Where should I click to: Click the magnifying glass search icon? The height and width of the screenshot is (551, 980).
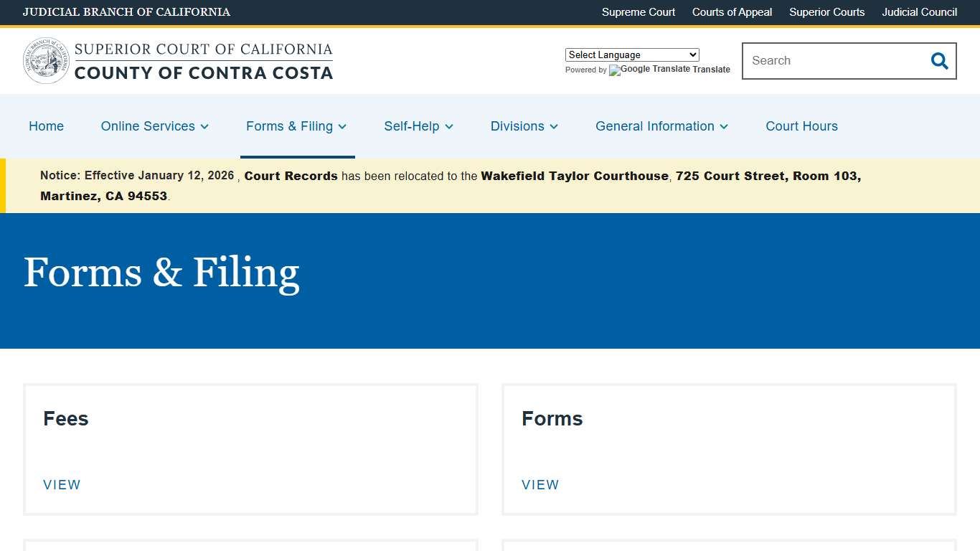tap(939, 61)
